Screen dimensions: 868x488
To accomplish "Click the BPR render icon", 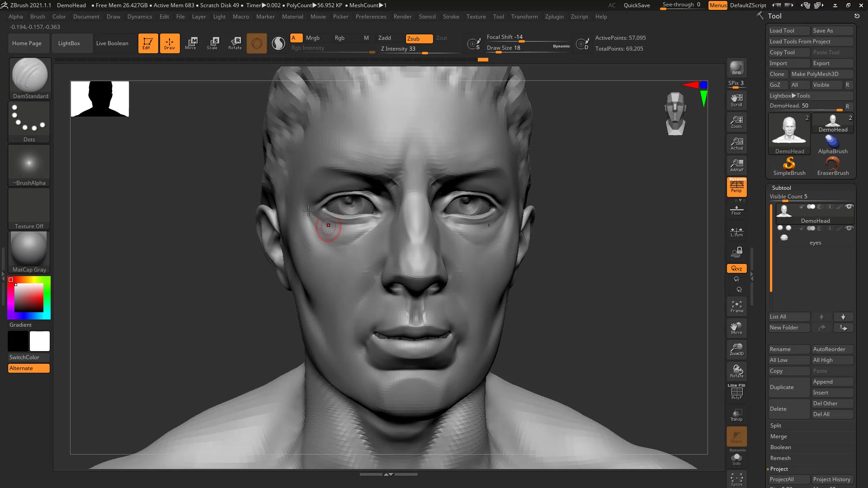I will (x=736, y=68).
